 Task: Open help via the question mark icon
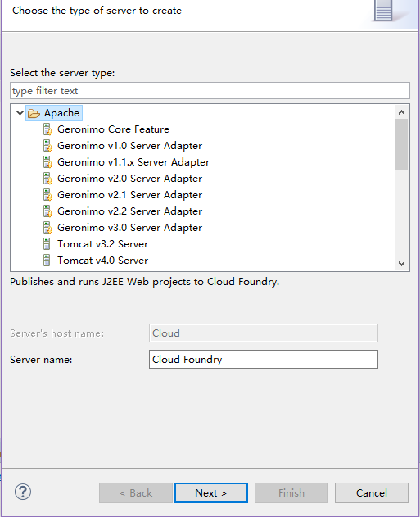[x=23, y=492]
